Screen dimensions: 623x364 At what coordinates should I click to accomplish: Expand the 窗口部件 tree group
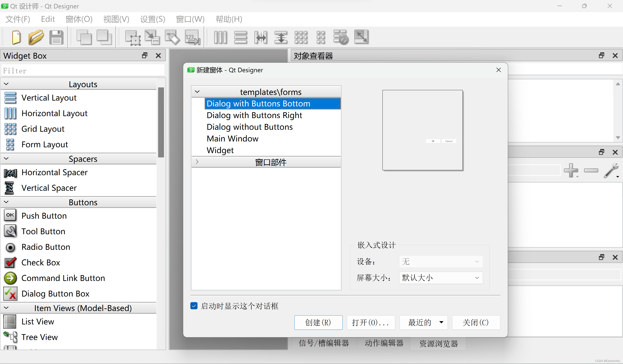tap(197, 162)
